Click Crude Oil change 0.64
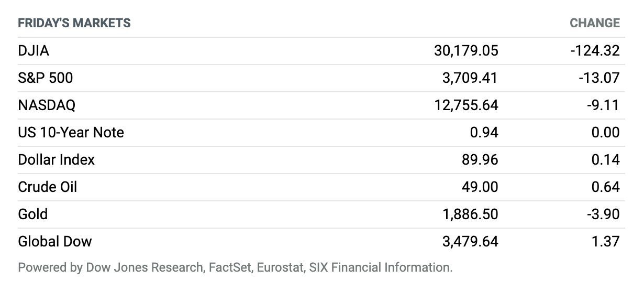 click(606, 187)
